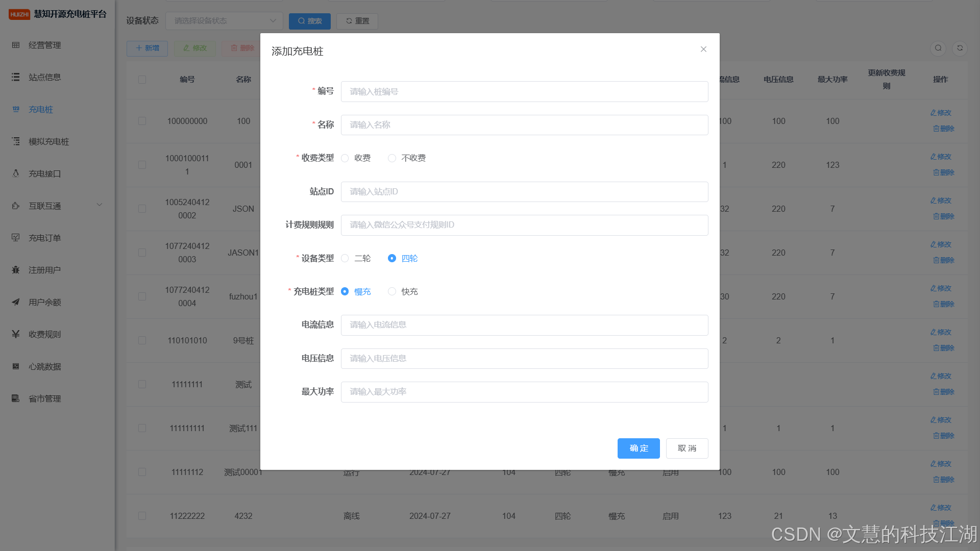Focus the 电流信息 input field

pyautogui.click(x=524, y=325)
